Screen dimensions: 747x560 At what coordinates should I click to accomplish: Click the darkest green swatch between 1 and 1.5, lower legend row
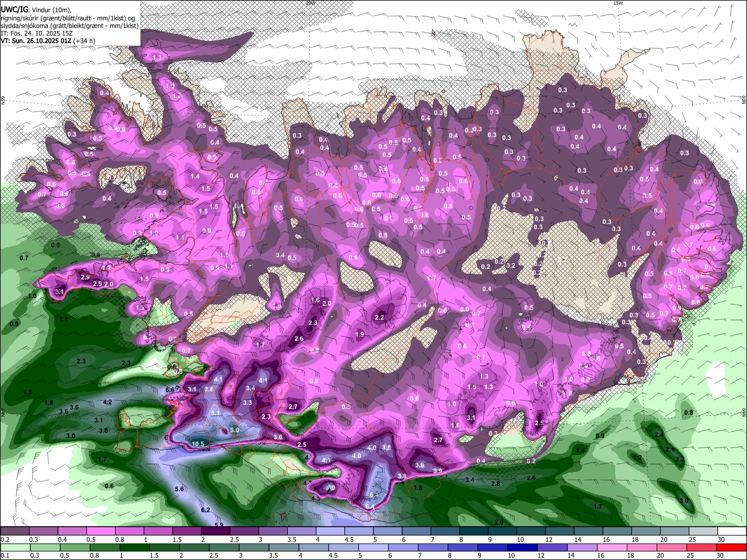click(x=133, y=548)
